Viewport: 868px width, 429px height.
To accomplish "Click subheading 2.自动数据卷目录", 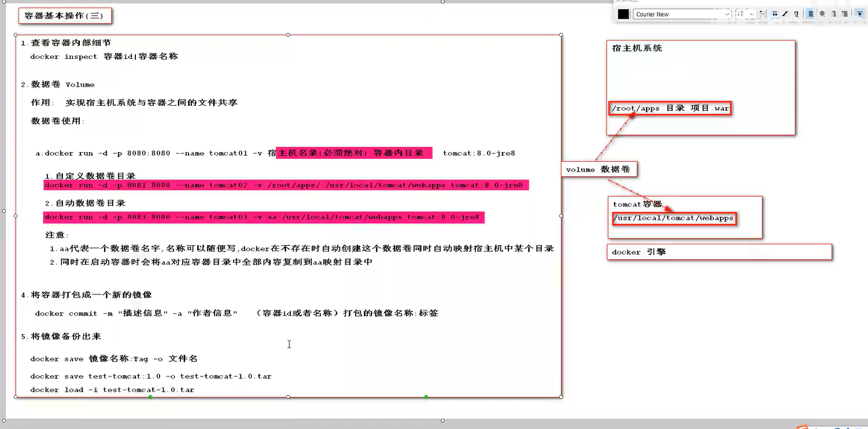I will coord(86,204).
